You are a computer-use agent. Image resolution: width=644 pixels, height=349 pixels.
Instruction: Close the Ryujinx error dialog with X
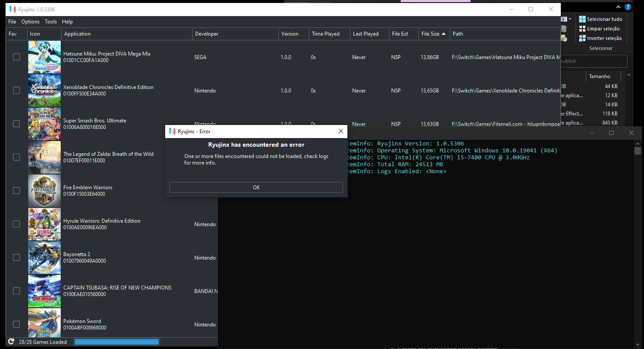click(x=341, y=131)
